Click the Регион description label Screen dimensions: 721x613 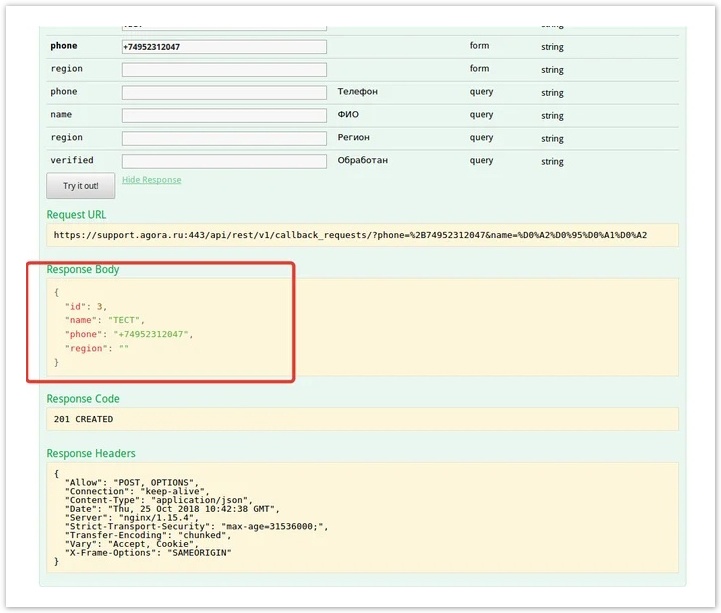coord(354,137)
